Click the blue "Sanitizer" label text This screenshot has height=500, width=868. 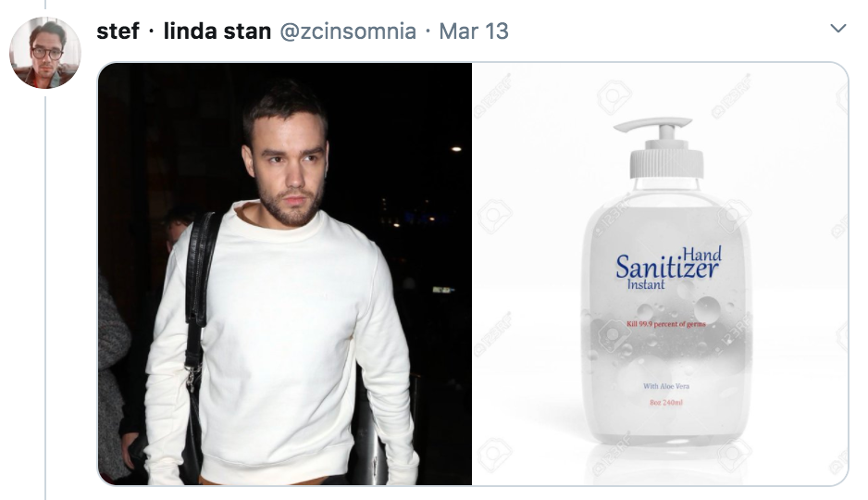(666, 269)
